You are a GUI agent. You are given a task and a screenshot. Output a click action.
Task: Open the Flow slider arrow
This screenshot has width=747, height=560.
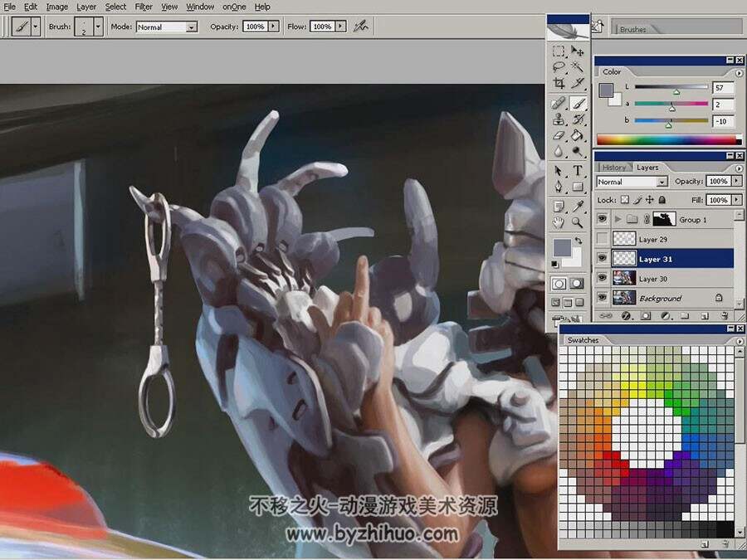(x=340, y=27)
